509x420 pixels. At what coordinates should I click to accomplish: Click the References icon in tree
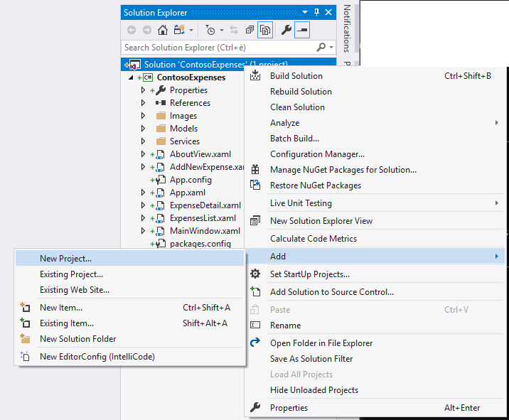161,103
